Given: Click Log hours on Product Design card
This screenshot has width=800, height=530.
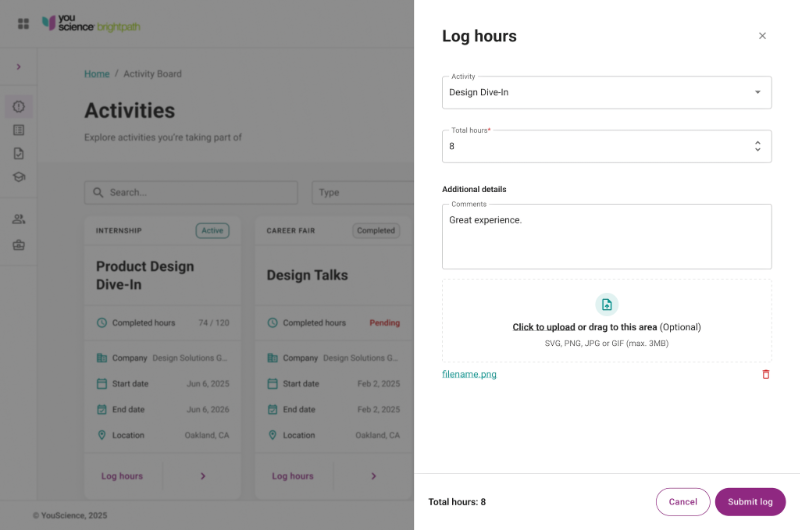Looking at the screenshot, I should point(122,476).
